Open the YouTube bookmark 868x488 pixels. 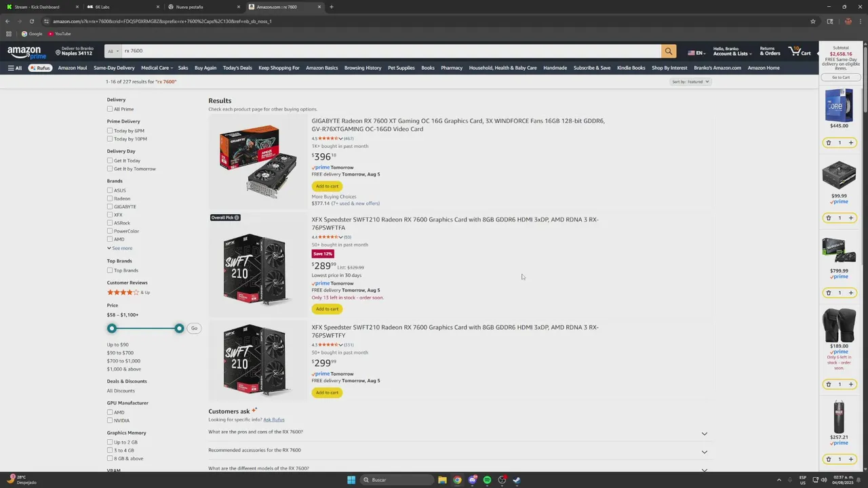point(59,34)
